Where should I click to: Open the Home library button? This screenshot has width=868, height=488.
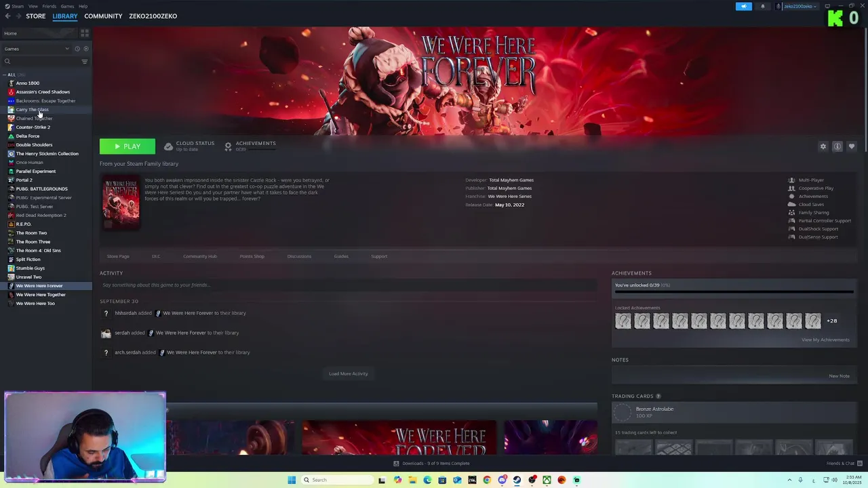coord(39,33)
